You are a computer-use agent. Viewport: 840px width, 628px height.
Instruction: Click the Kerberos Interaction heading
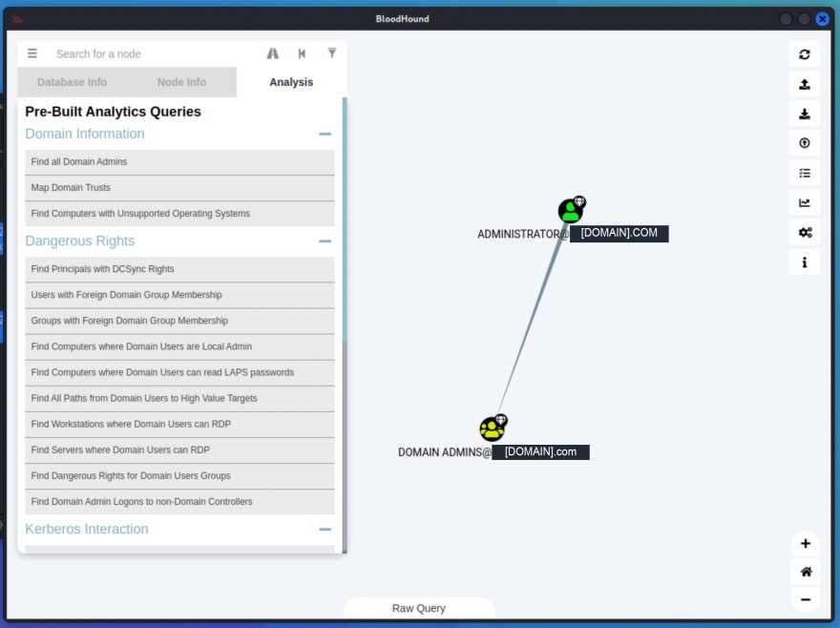coord(87,530)
